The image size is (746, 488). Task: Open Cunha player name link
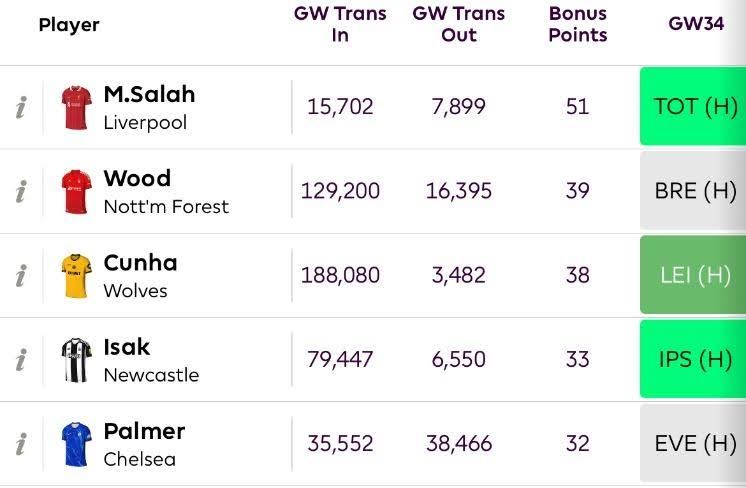coord(140,263)
